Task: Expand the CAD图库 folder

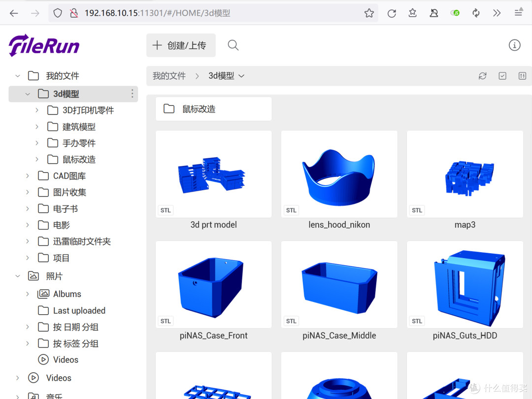Action: point(28,176)
